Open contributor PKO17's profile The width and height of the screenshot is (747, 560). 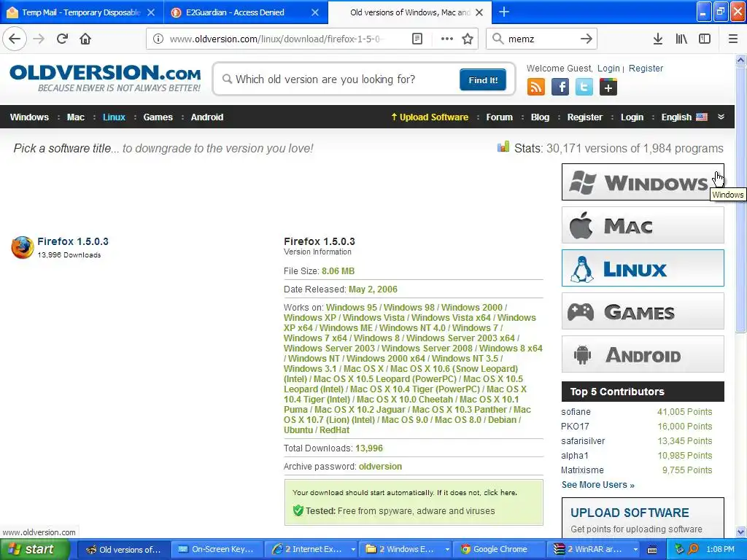tap(575, 427)
